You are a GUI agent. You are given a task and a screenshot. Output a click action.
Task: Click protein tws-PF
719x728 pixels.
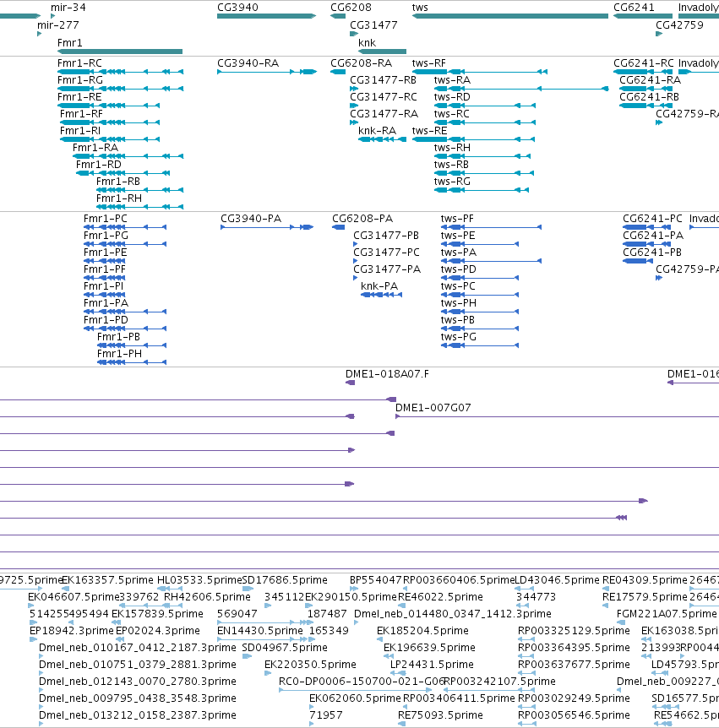491,227
